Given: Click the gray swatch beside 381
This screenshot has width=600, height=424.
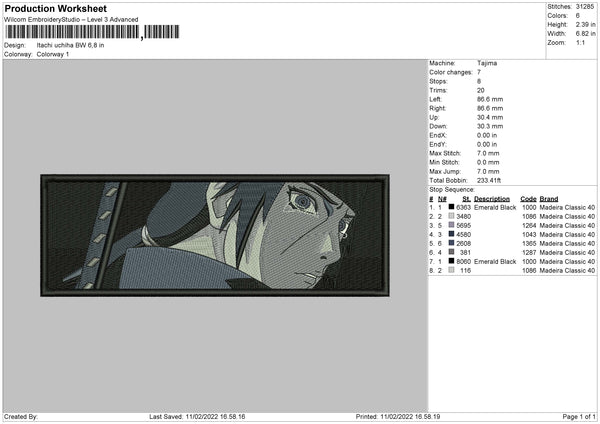Looking at the screenshot, I should click(x=452, y=252).
